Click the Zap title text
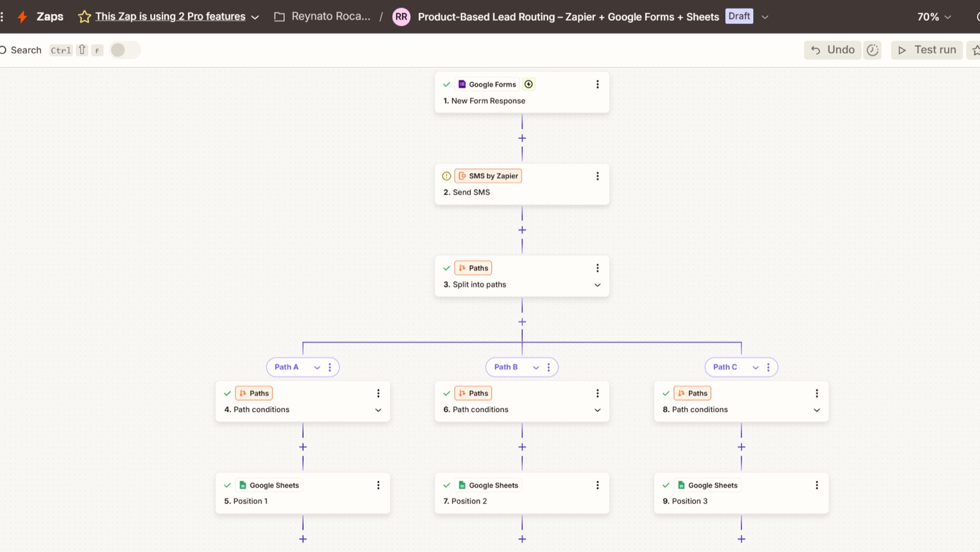Viewport: 980px width, 552px height. (568, 17)
